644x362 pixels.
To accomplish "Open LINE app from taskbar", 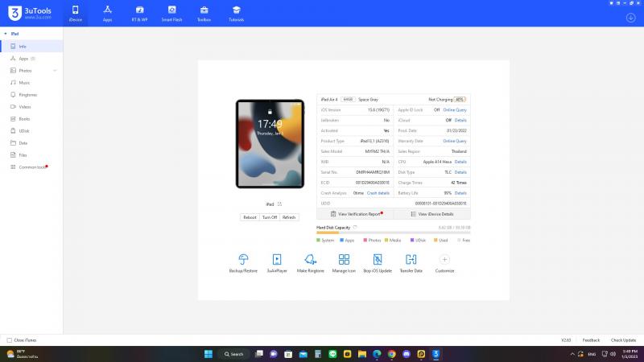I will (x=332, y=354).
